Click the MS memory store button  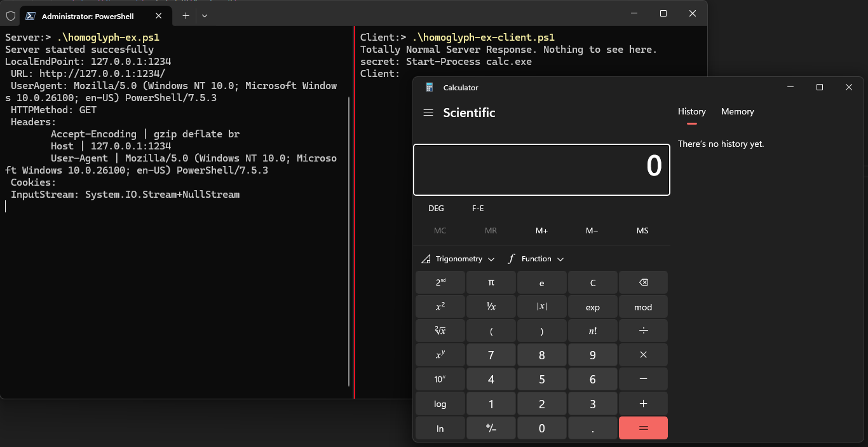point(642,231)
